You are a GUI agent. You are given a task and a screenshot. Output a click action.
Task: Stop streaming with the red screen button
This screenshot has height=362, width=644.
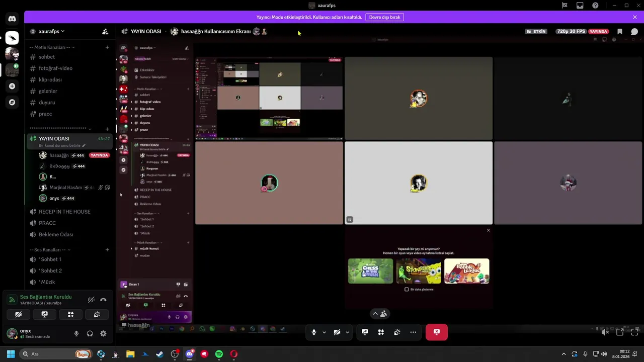tap(436, 332)
